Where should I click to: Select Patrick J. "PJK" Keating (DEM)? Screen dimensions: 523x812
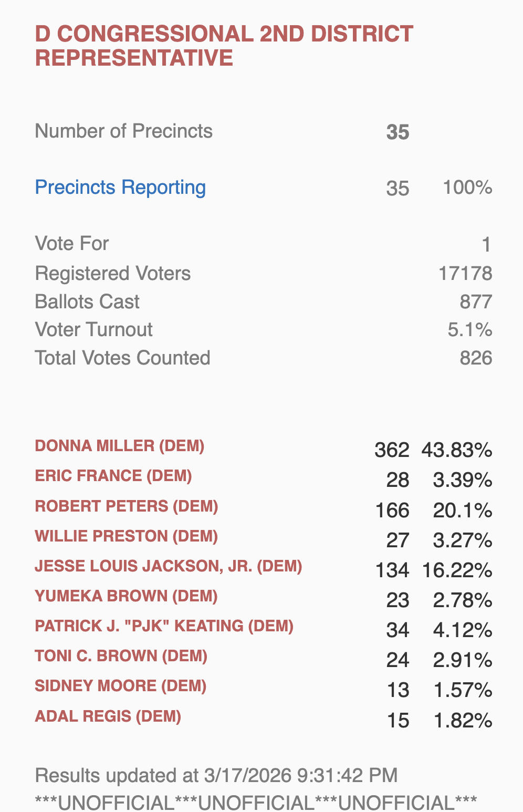pos(164,626)
